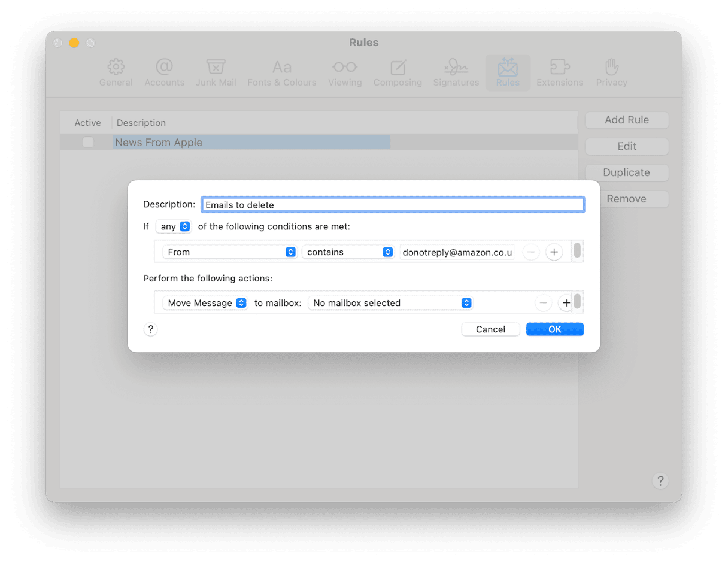The width and height of the screenshot is (728, 563).
Task: Click the Description text field
Action: (392, 205)
